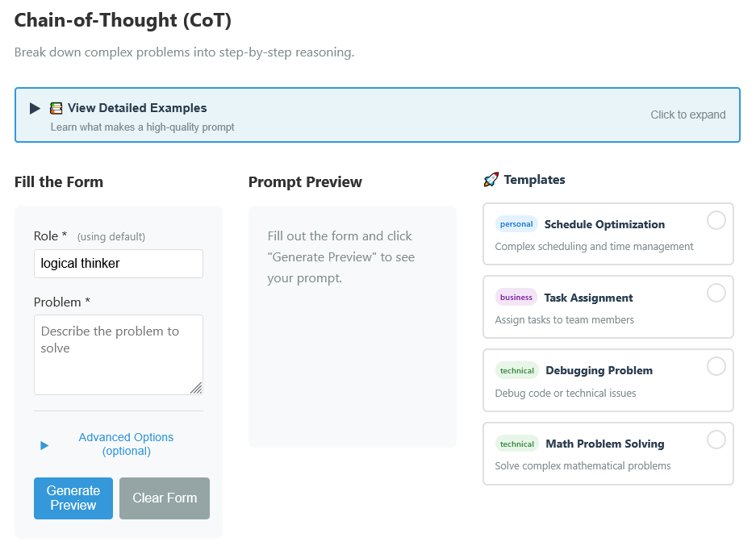Select the Debugging Problem template radio button

[x=716, y=366]
